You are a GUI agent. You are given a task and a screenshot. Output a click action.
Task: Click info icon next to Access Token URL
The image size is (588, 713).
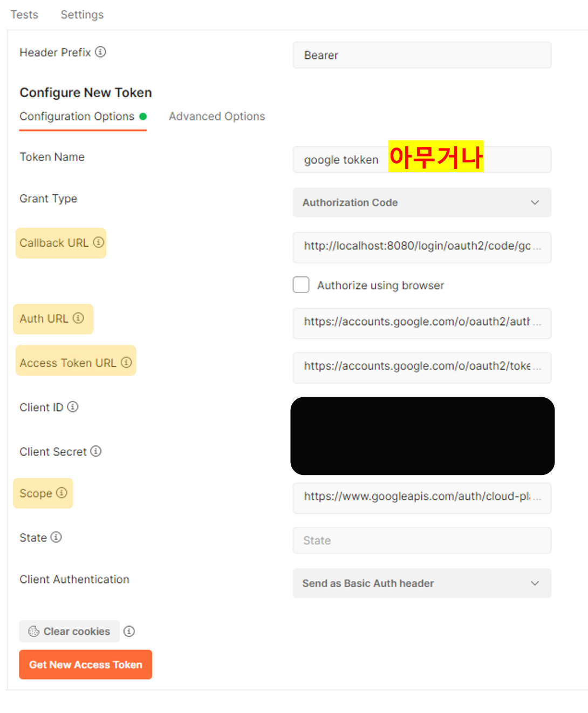click(x=126, y=362)
